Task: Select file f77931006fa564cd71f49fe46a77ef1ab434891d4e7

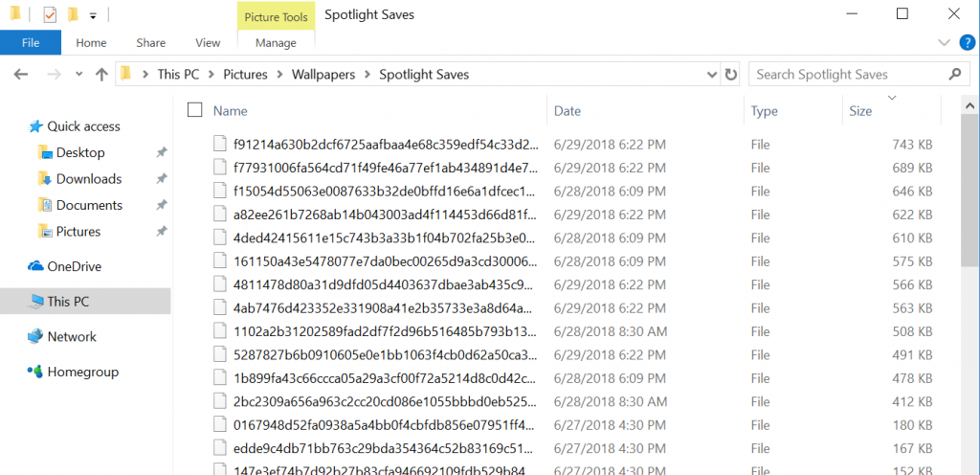Action: [385, 168]
